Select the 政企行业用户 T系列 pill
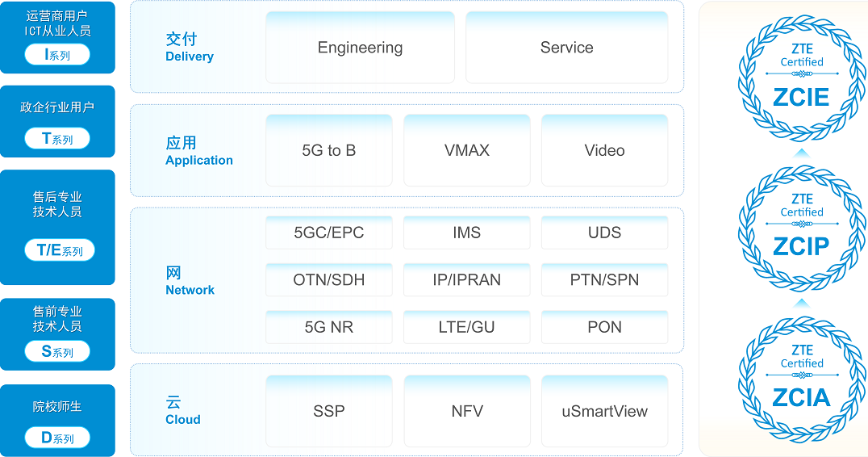Screen dimensions: 868x457 pyautogui.click(x=57, y=139)
